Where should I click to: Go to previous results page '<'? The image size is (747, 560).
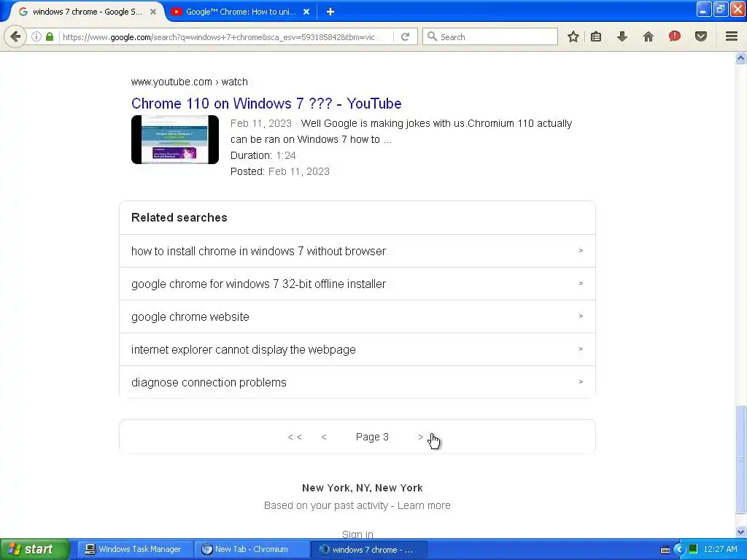pyautogui.click(x=324, y=437)
